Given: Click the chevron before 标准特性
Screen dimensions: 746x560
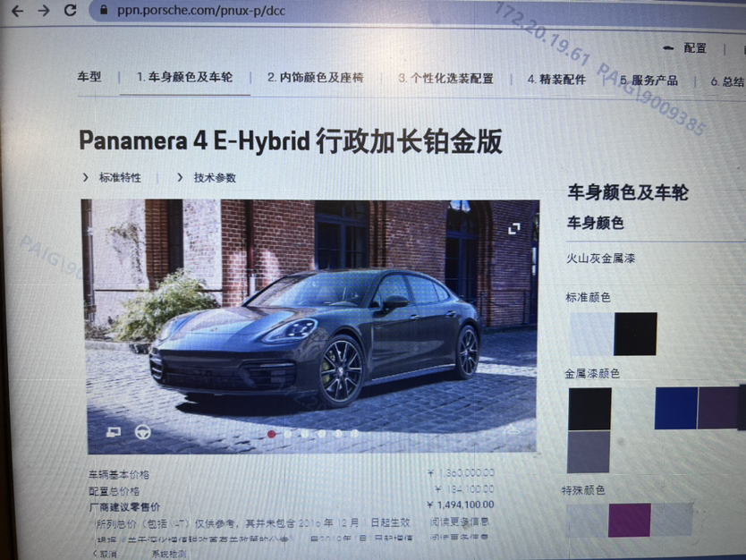Looking at the screenshot, I should coord(86,177).
